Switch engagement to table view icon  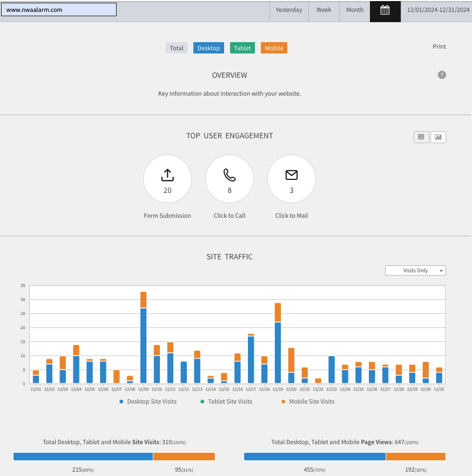[421, 137]
